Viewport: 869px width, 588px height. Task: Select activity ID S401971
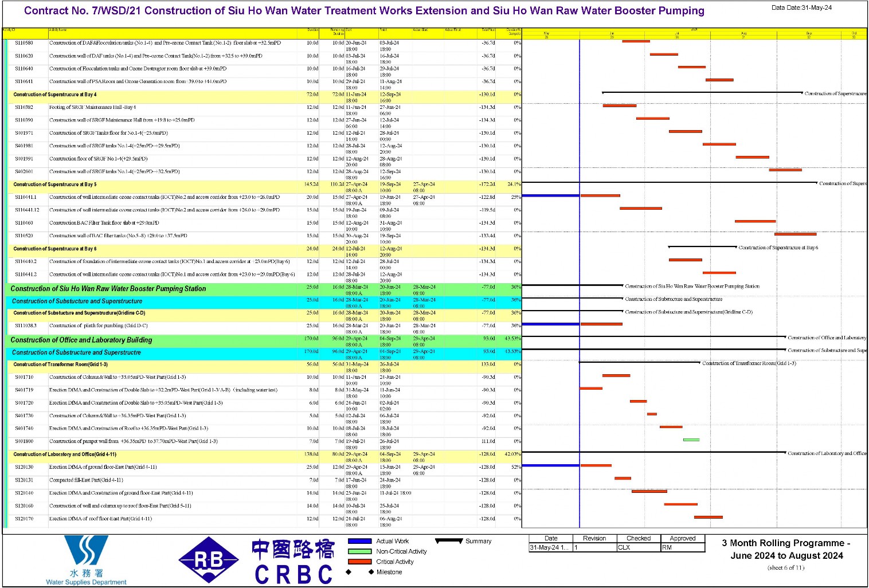tap(24, 133)
